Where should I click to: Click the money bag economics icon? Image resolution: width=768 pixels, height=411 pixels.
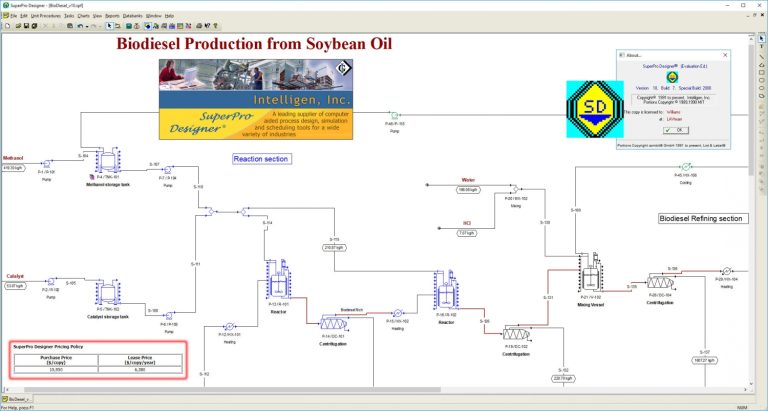[x=137, y=25]
